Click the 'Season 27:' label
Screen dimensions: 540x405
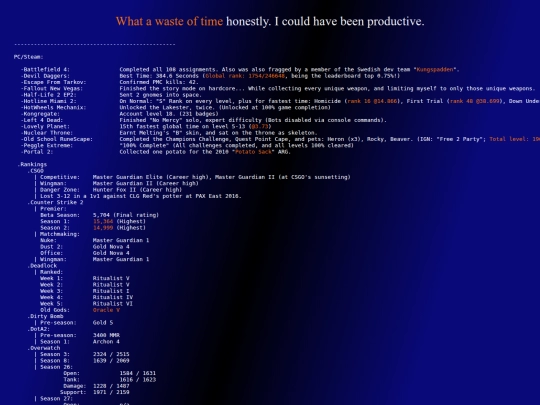pos(56,398)
